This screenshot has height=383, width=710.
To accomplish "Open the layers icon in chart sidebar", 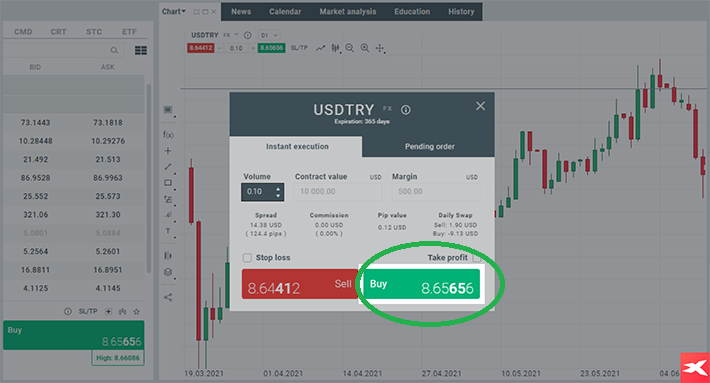I will click(x=168, y=272).
